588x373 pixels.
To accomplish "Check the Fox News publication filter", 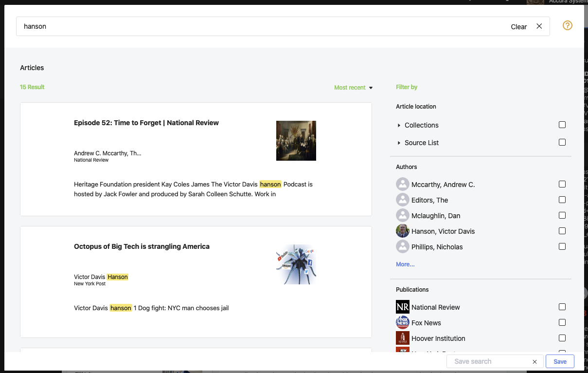I will coord(562,322).
